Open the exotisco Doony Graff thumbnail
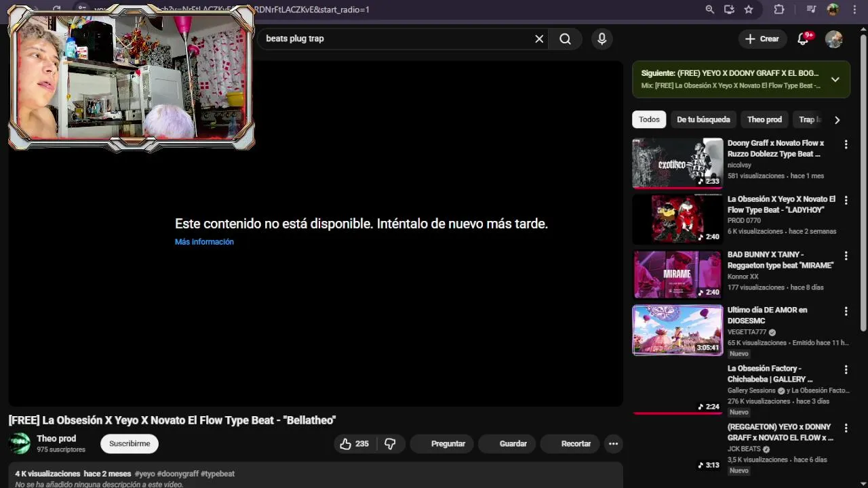 tap(677, 163)
